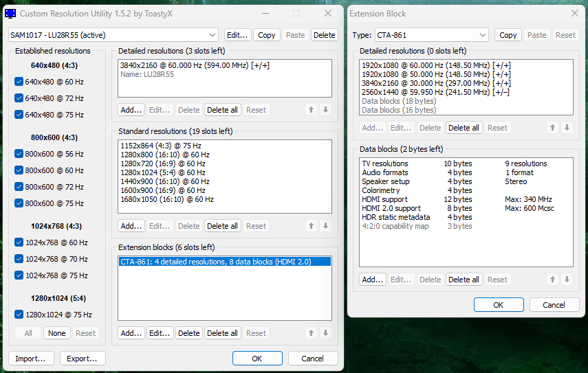
Task: Uncheck 640x480 @ 60 Hz resolution
Action: (x=19, y=81)
